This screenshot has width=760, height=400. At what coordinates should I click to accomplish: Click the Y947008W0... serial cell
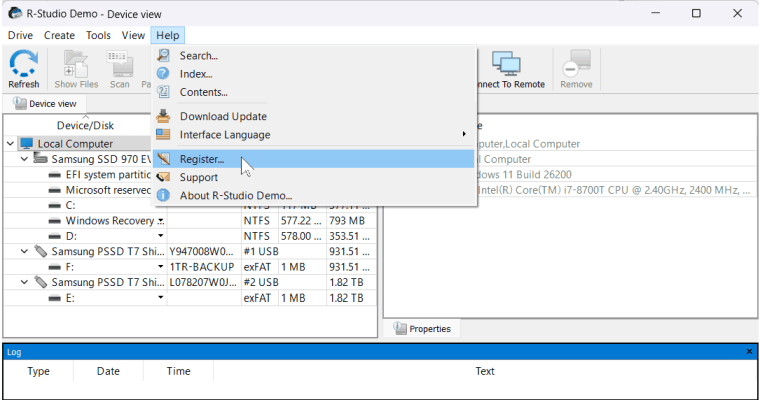click(202, 251)
